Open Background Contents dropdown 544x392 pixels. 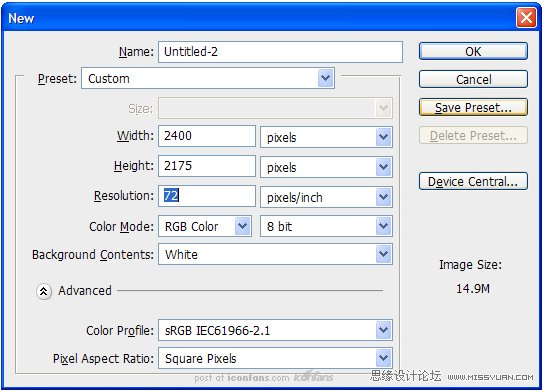coord(275,254)
